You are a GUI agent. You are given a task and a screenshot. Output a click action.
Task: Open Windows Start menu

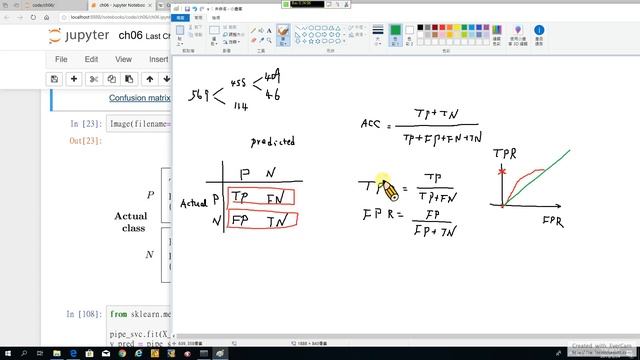coord(8,353)
